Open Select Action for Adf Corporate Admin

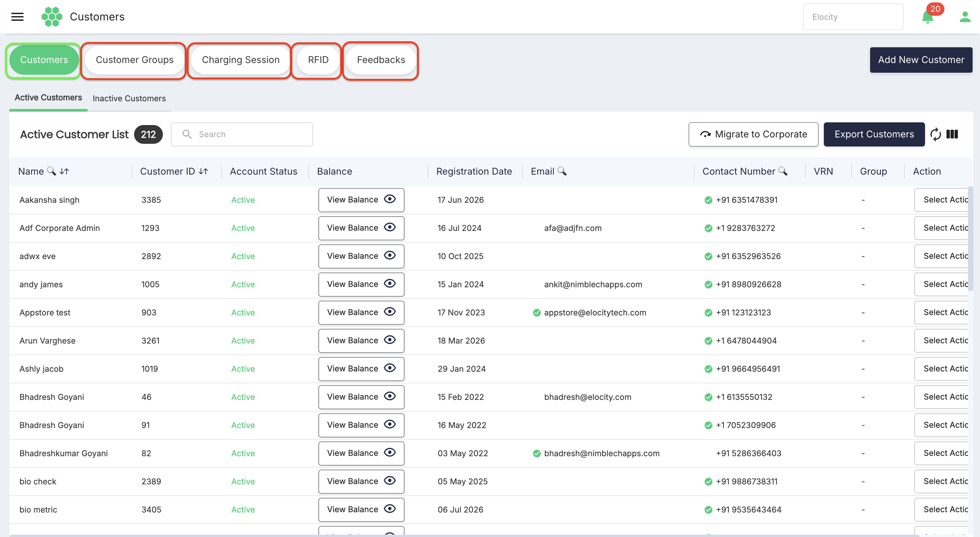[x=941, y=228]
